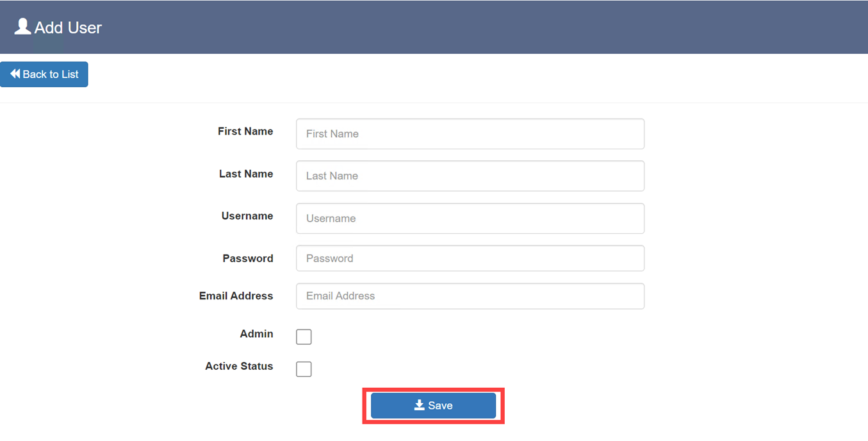
Task: Click the Back to List button
Action: click(x=44, y=74)
